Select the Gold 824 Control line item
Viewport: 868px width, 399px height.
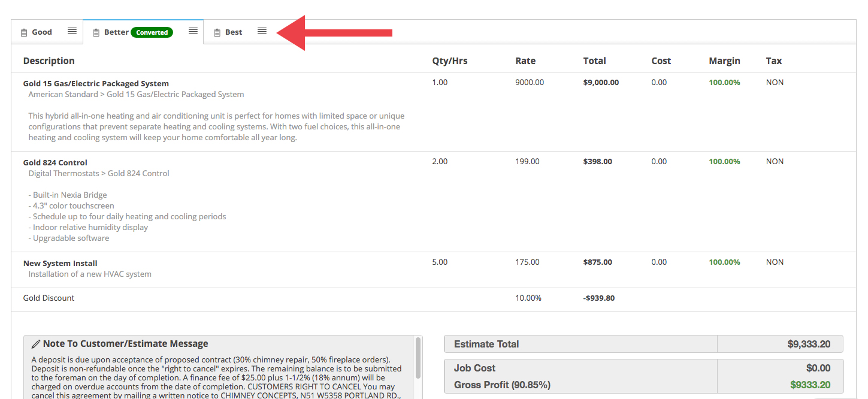click(x=55, y=162)
